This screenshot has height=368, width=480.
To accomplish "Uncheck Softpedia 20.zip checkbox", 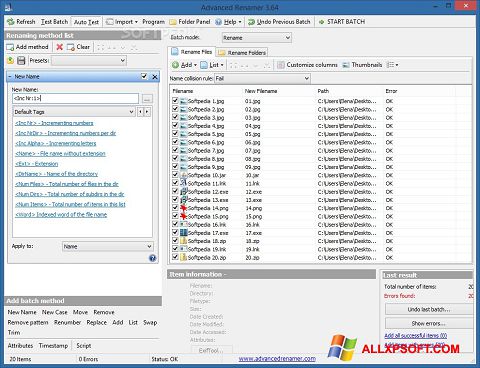I will (x=175, y=257).
